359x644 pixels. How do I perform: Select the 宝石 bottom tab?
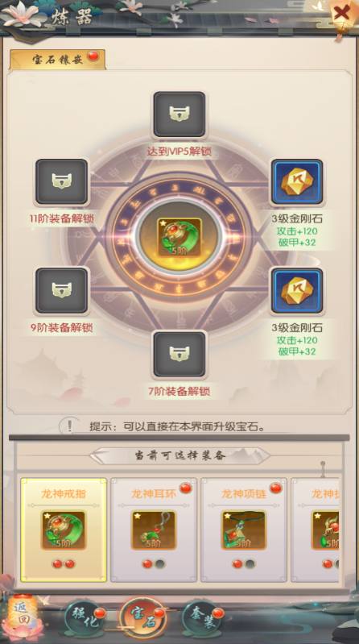[143, 618]
